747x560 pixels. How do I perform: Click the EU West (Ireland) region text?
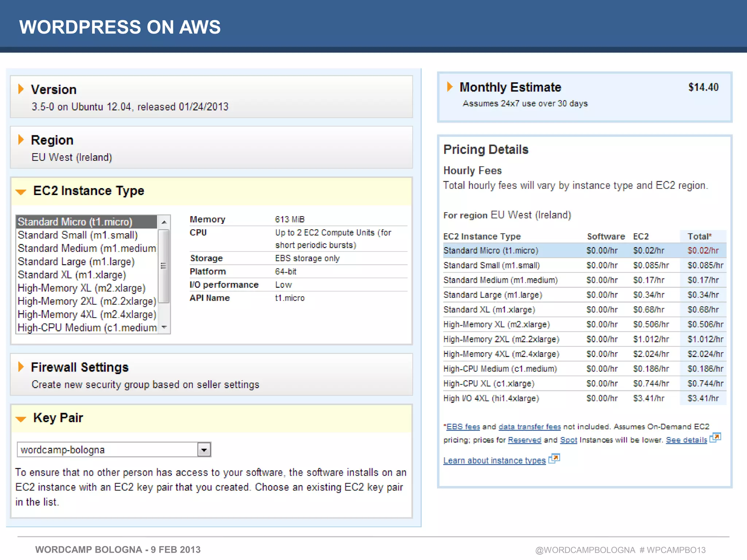72,157
